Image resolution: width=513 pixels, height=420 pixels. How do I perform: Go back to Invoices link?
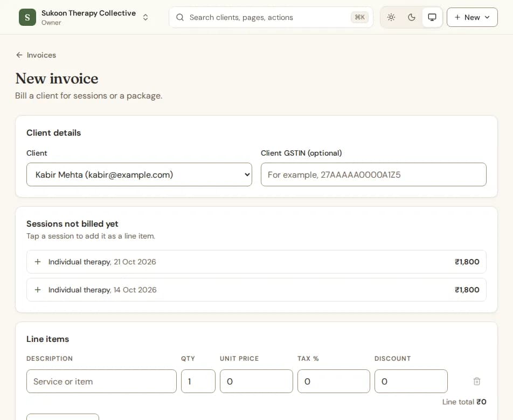click(36, 55)
